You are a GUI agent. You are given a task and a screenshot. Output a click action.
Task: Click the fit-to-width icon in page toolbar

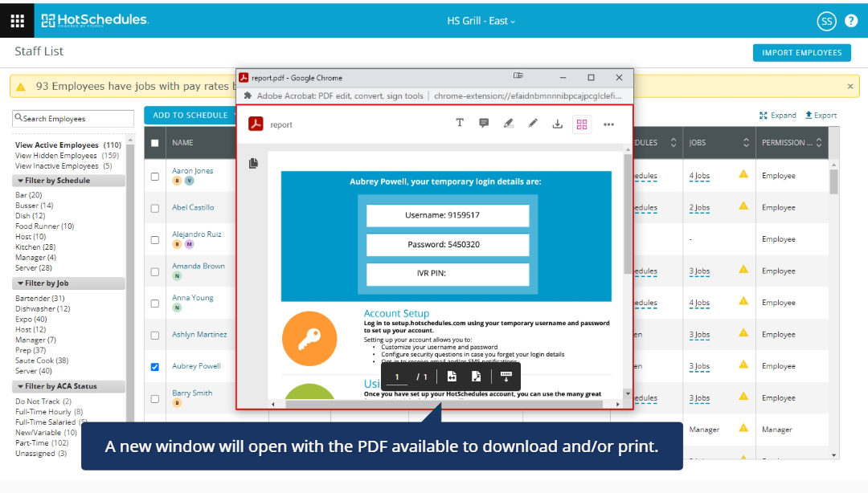click(x=452, y=377)
